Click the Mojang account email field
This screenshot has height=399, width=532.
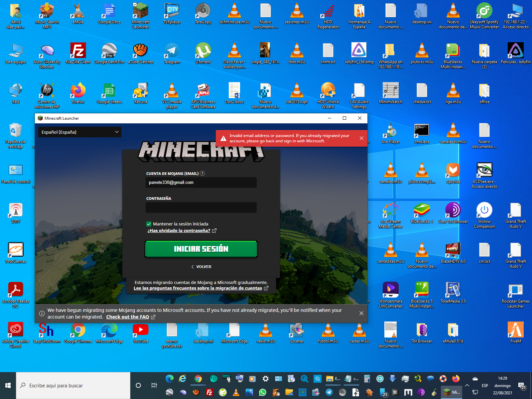201,183
